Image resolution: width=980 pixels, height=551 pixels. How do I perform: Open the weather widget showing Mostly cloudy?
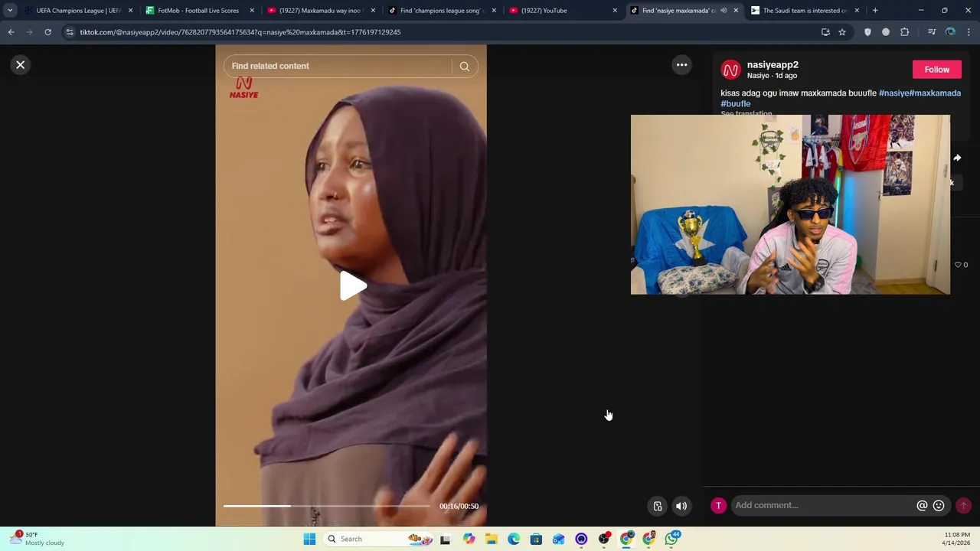(38, 539)
